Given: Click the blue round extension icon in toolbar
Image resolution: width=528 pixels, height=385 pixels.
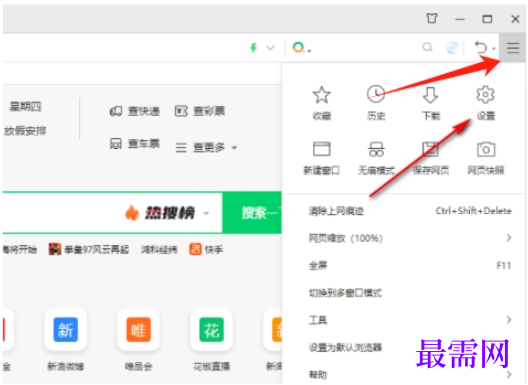Looking at the screenshot, I should click(452, 48).
